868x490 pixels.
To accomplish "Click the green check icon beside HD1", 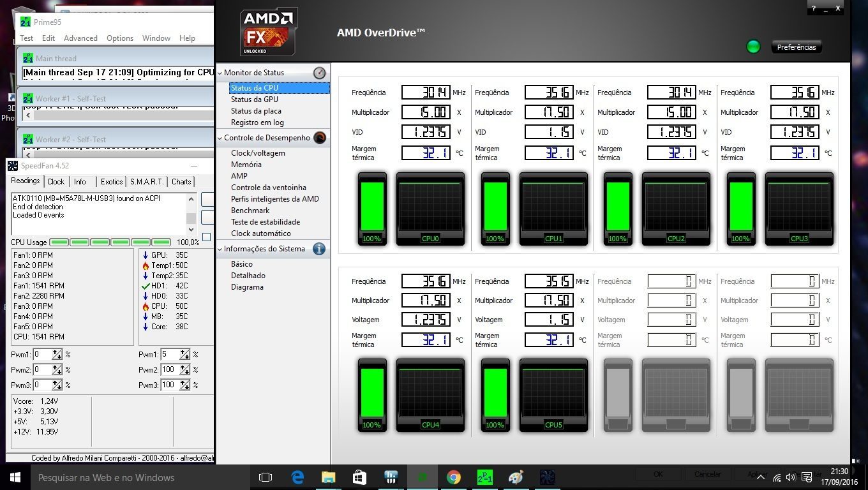I will [146, 286].
